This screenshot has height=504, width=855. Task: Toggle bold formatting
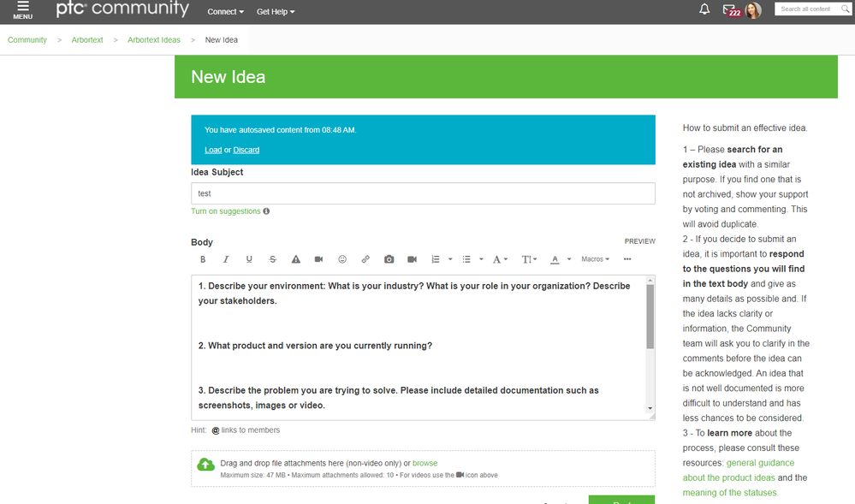pos(203,259)
